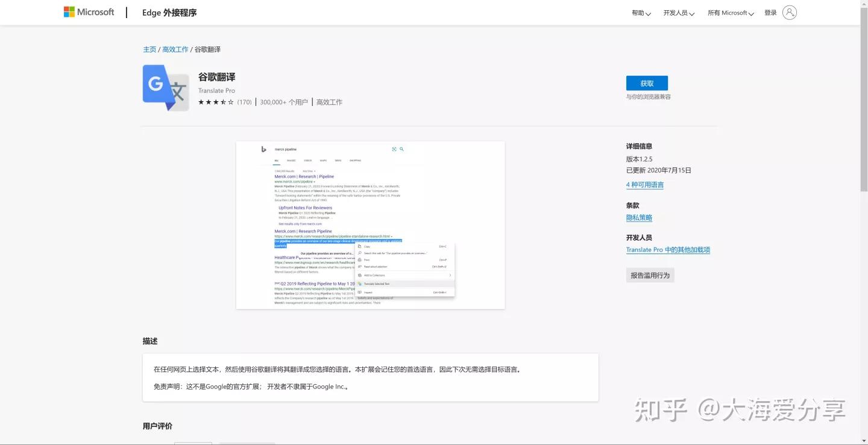The height and width of the screenshot is (445, 868).
Task: Click the sign-in avatar icon
Action: click(x=788, y=12)
